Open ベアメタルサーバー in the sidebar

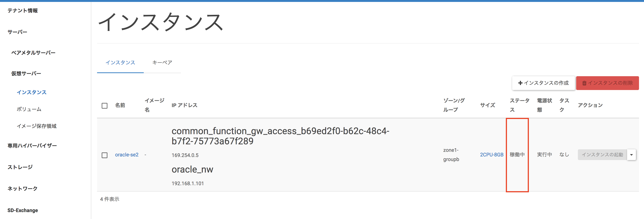tap(33, 53)
